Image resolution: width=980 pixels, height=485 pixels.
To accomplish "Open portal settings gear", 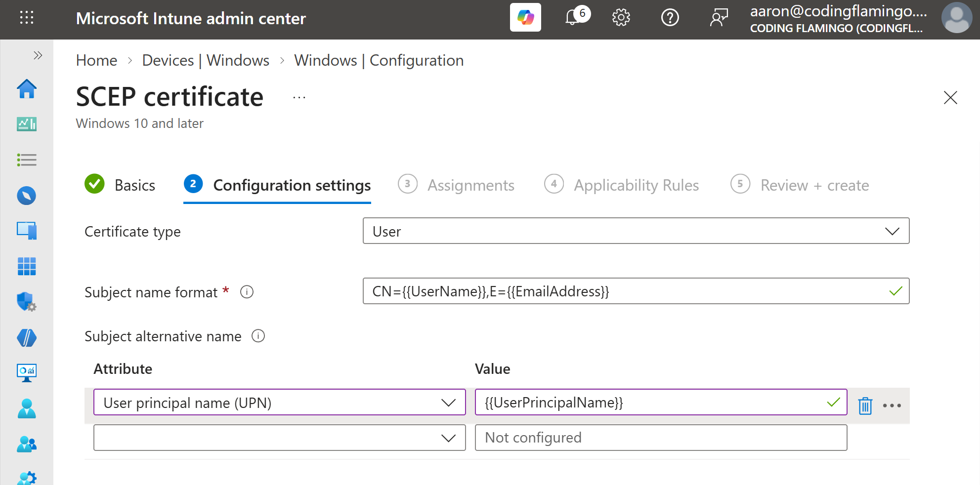I will [621, 18].
